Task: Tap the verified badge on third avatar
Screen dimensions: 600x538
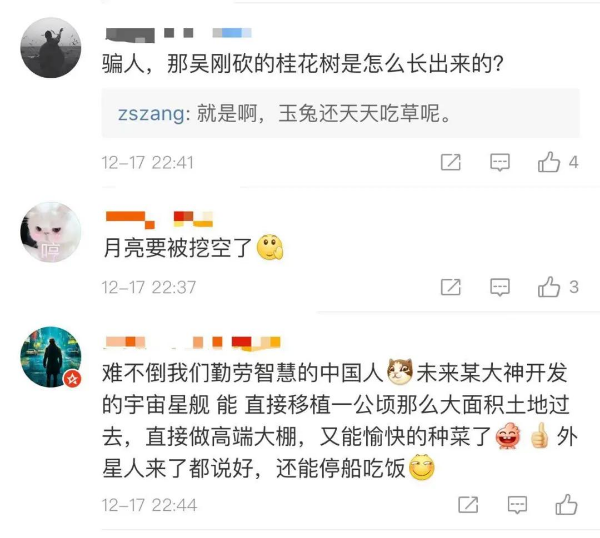Action: (x=73, y=379)
